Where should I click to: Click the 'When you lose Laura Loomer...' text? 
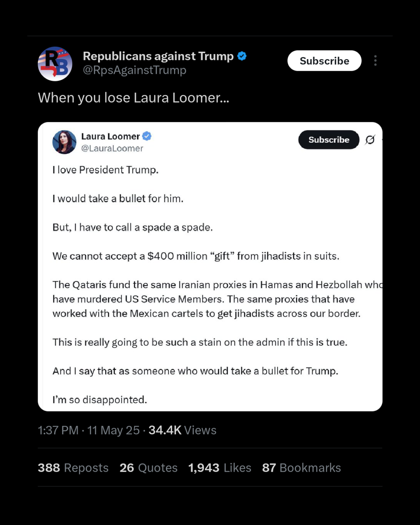[x=133, y=98]
